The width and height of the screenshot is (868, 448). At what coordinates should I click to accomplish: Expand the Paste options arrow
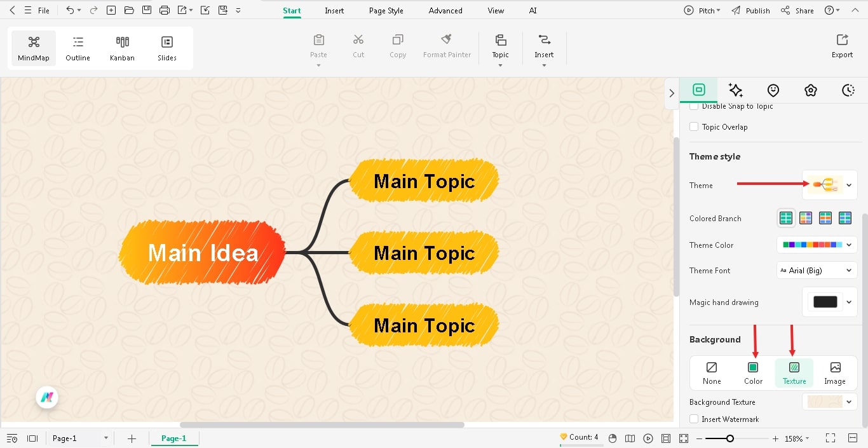coord(318,65)
